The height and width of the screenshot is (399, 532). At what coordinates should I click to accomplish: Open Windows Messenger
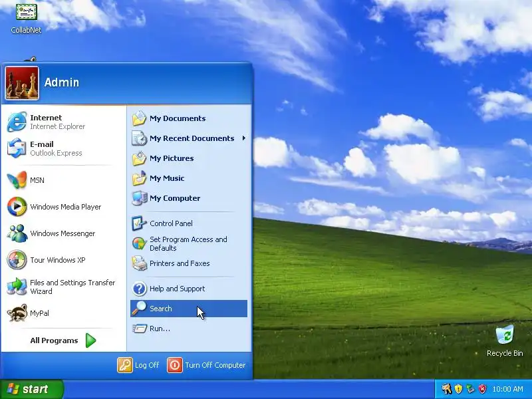pyautogui.click(x=63, y=233)
